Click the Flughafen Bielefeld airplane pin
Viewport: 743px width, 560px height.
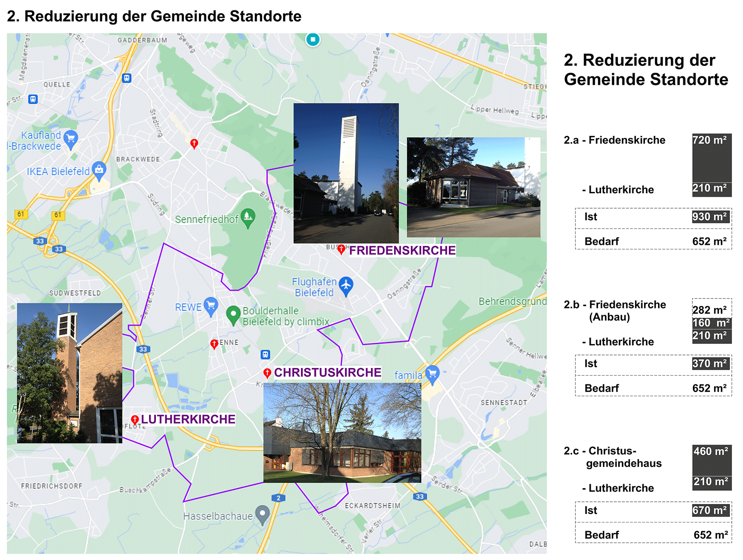coord(346,286)
